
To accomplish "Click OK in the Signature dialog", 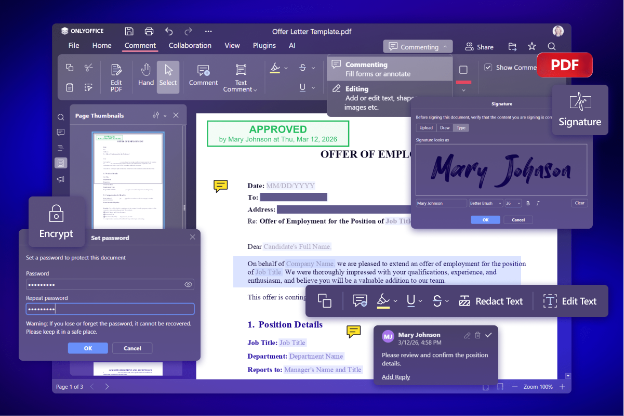I will point(486,220).
